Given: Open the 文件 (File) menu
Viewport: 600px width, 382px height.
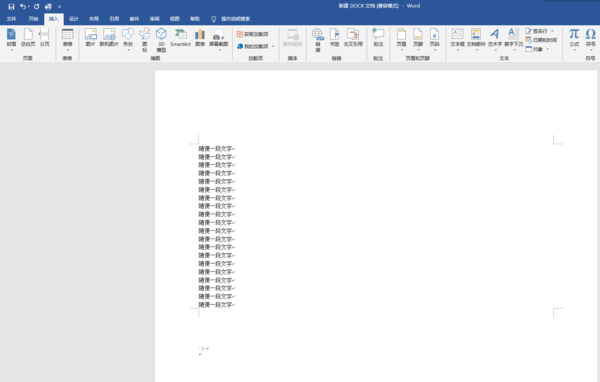Looking at the screenshot, I should (11, 19).
